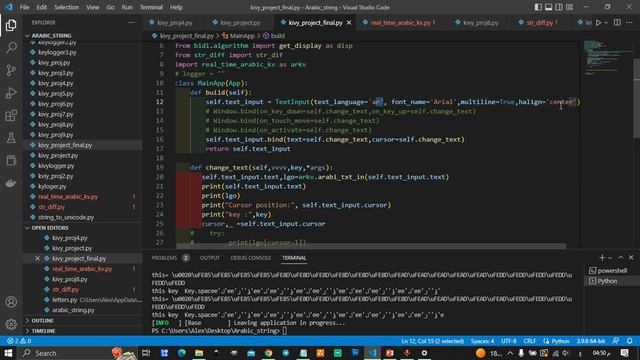Open PowerPoint from the taskbar
This screenshot has height=360, width=640.
pyautogui.click(x=390, y=353)
